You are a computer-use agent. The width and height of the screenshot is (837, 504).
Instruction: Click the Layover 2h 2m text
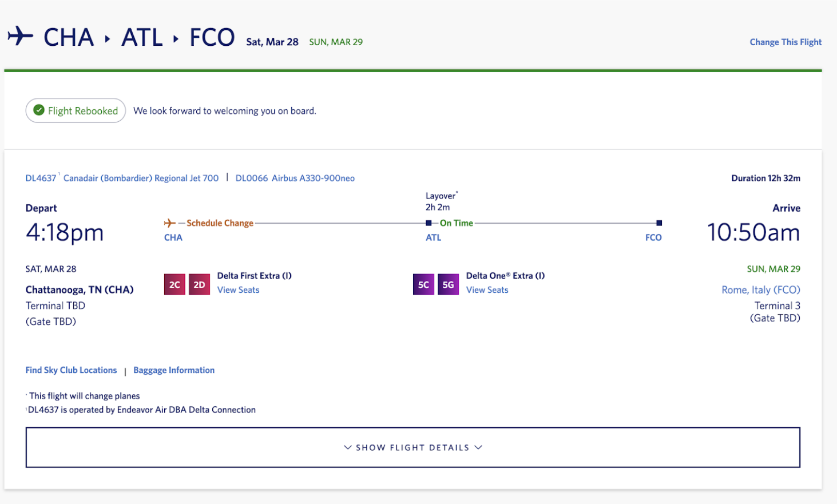(x=441, y=201)
